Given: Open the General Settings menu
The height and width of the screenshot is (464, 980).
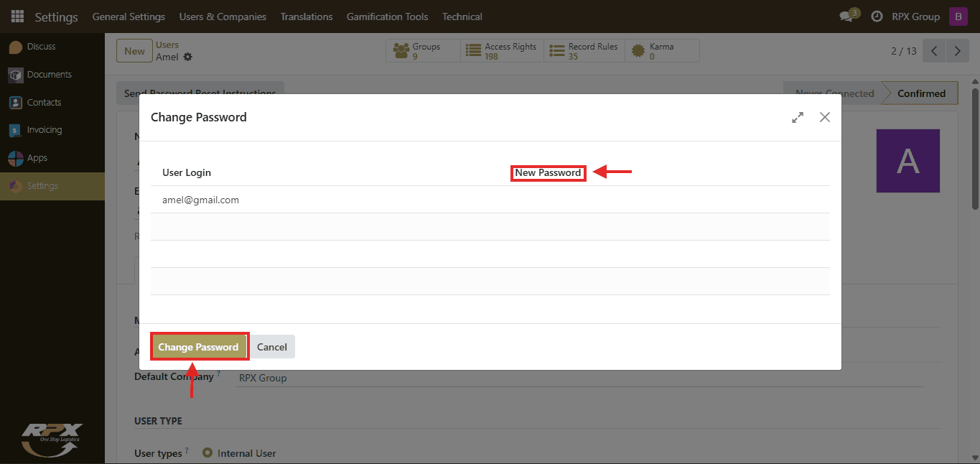Looking at the screenshot, I should 129,17.
